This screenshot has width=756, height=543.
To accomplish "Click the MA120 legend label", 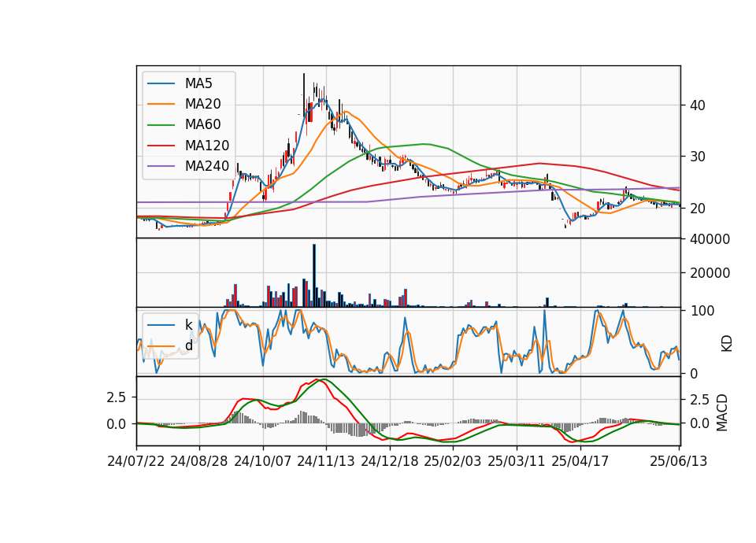I will click(207, 146).
